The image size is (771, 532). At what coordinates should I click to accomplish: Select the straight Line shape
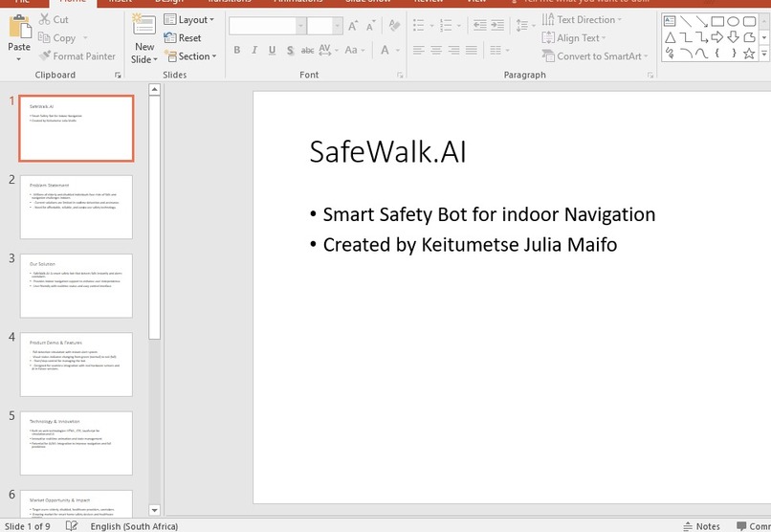686,21
